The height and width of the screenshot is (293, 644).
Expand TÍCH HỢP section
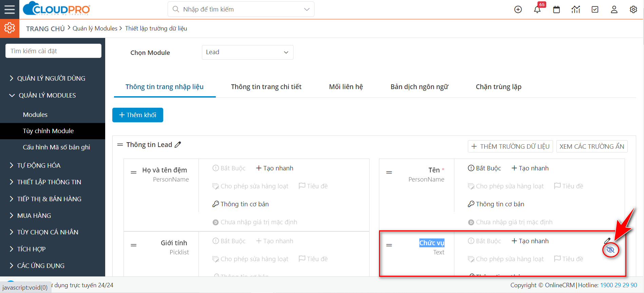tap(27, 249)
